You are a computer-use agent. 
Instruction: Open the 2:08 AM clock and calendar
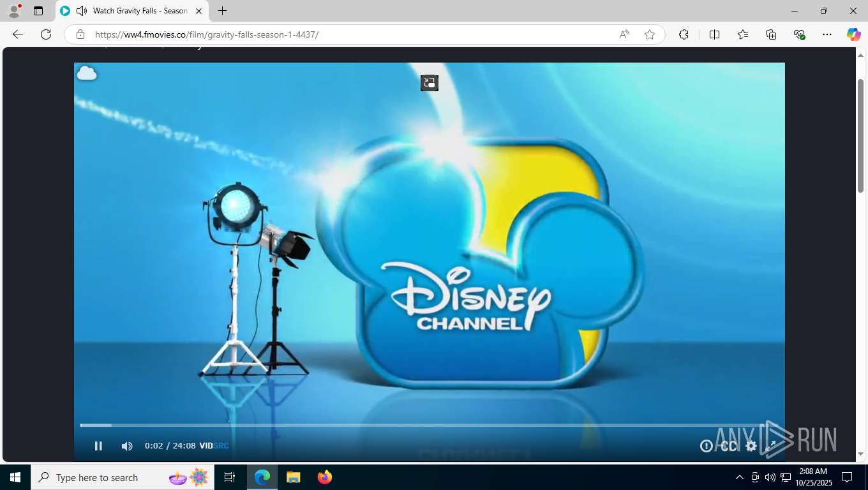813,477
